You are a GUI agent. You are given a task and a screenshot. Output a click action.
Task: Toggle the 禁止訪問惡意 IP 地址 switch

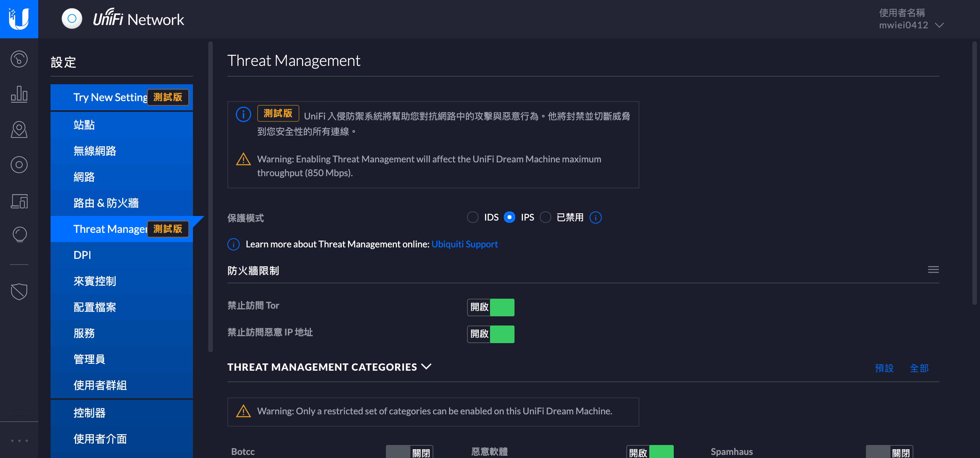tap(491, 334)
